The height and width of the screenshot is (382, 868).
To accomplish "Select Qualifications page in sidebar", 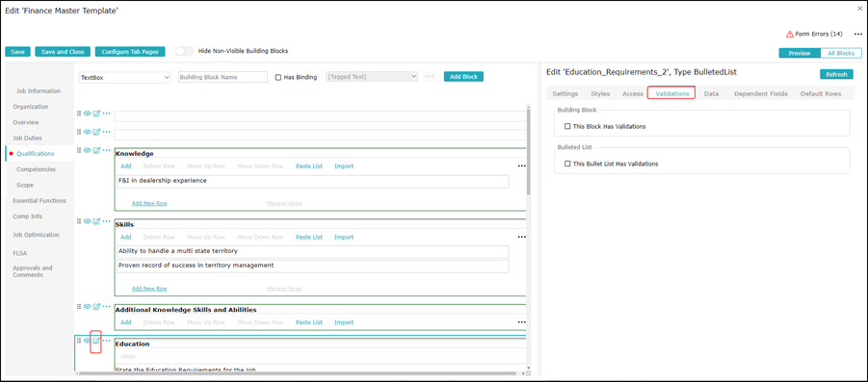I will coord(36,154).
